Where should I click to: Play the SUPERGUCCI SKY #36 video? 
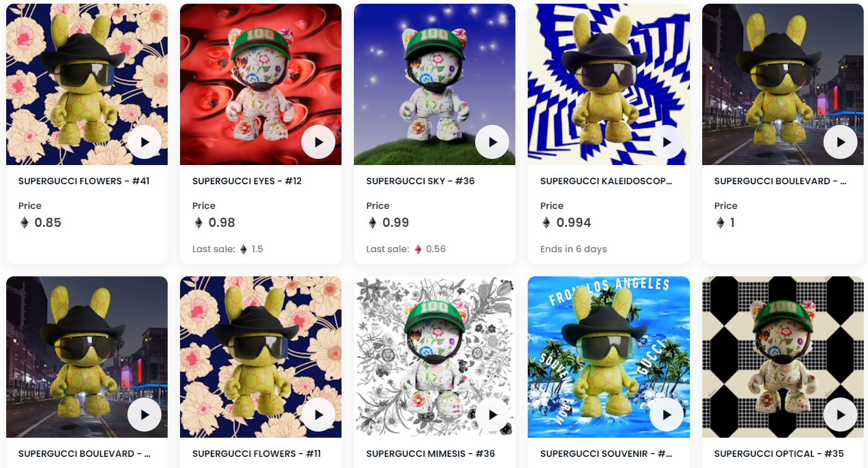point(492,142)
